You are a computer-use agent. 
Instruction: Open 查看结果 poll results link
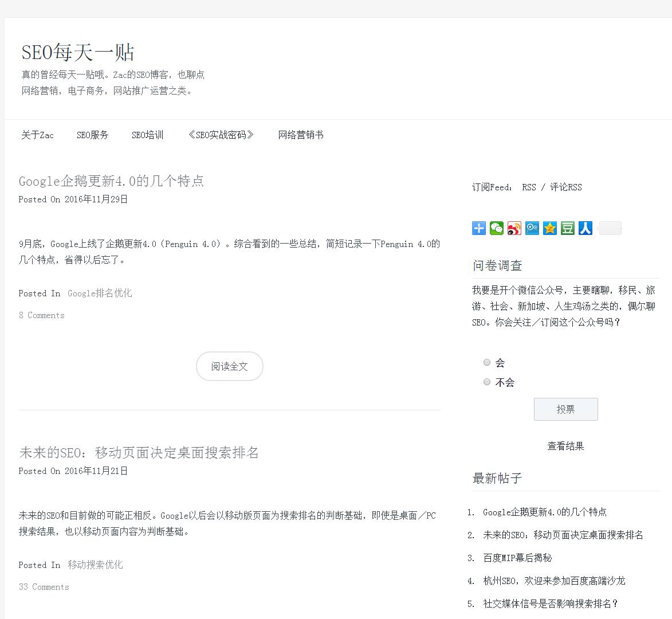(x=565, y=446)
